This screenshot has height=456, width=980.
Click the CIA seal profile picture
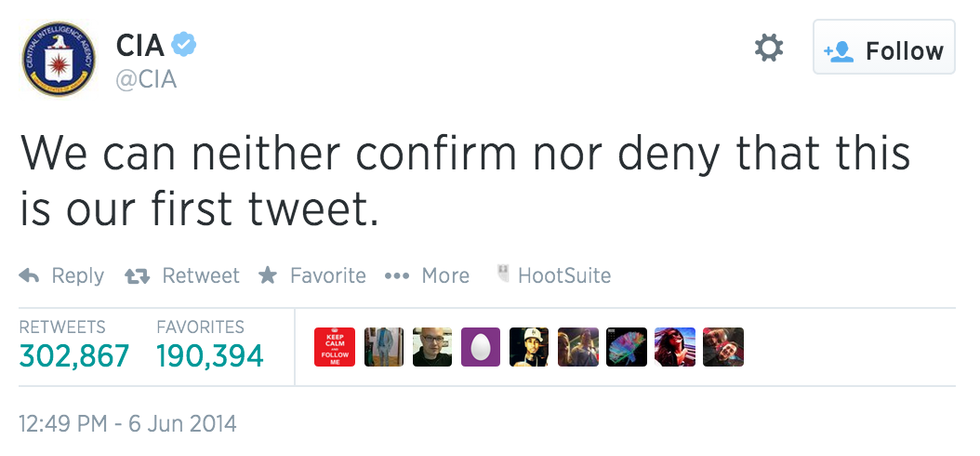(58, 58)
